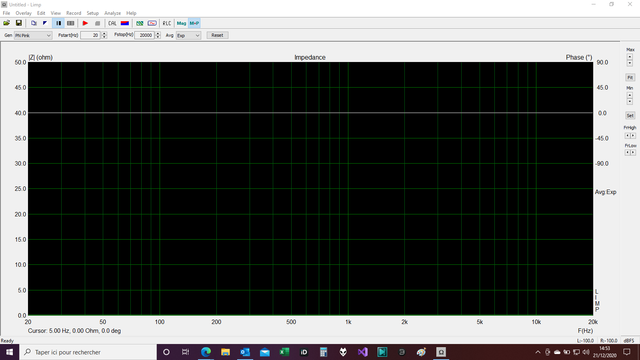This screenshot has width=640, height=360.
Task: Save using the floppy disk icon
Action: pos(19,23)
